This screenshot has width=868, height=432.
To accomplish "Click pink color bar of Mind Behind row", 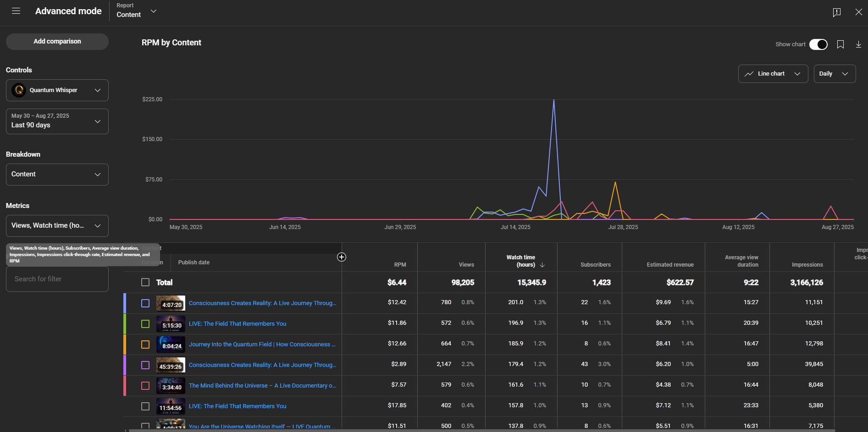I will pyautogui.click(x=125, y=386).
